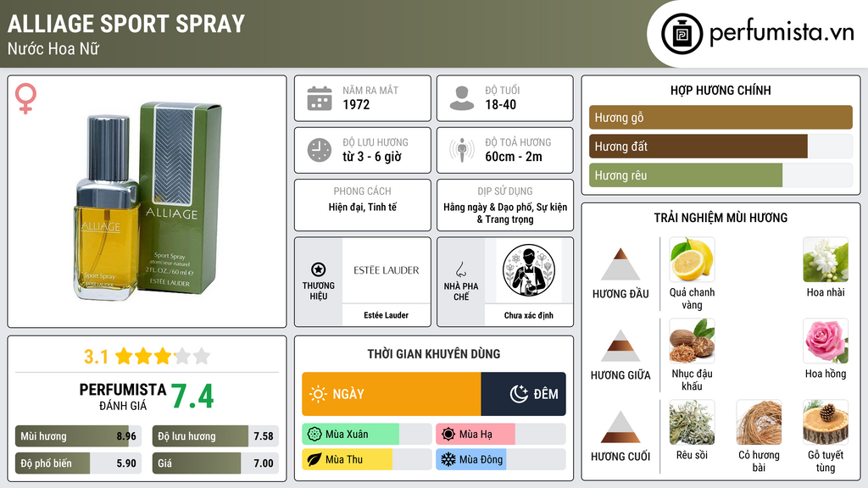Screen dimensions: 868x488
Task: Click the star badge Thương hiệu icon
Action: coord(319,269)
